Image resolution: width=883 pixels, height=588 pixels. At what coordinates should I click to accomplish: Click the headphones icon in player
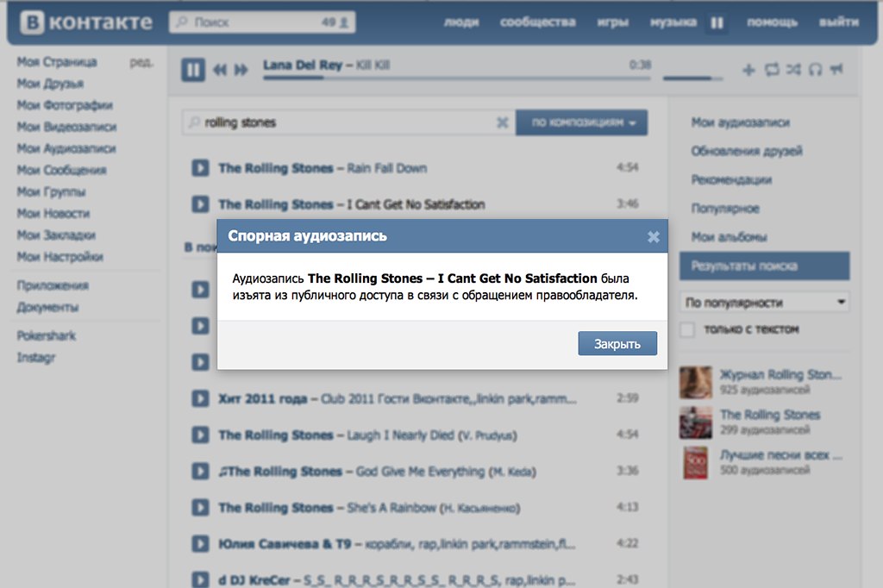click(815, 70)
